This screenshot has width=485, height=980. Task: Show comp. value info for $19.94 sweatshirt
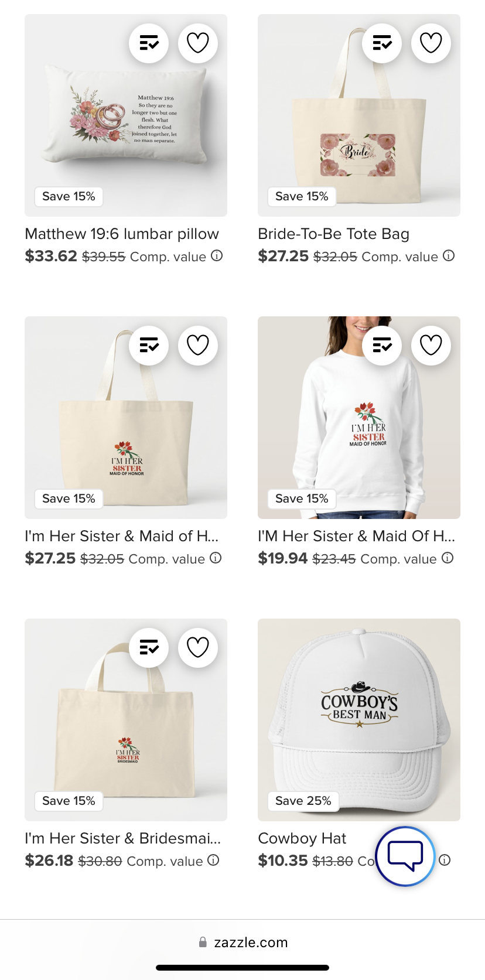coord(448,558)
